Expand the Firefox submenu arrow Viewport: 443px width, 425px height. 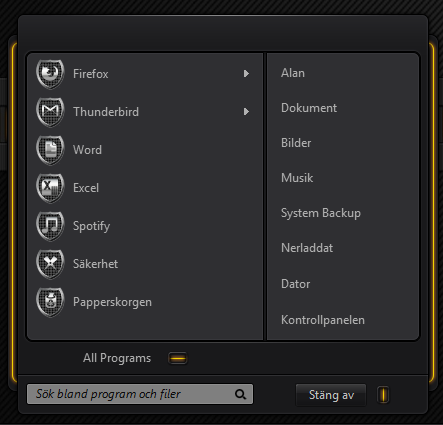coord(246,74)
